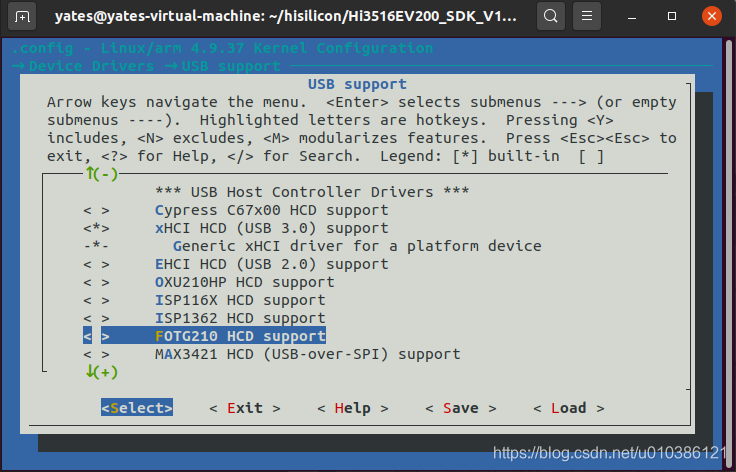The height and width of the screenshot is (472, 736).
Task: Toggle FOTG210 HCD support checkbox
Action: (x=96, y=336)
